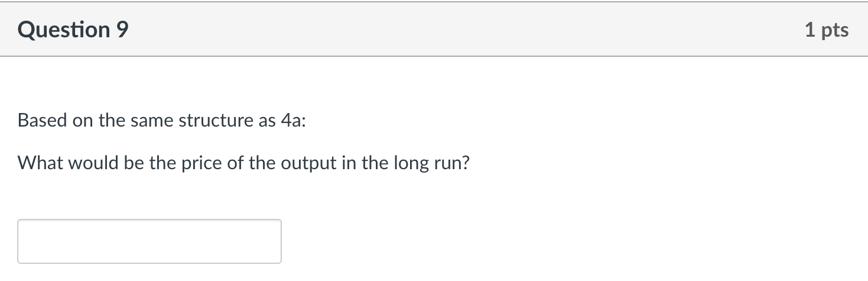Click the 1 pts label
The width and height of the screenshot is (868, 281).
(826, 30)
